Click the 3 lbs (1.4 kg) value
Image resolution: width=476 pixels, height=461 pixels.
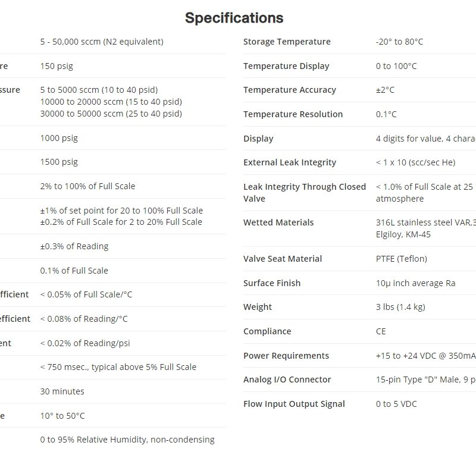point(400,307)
